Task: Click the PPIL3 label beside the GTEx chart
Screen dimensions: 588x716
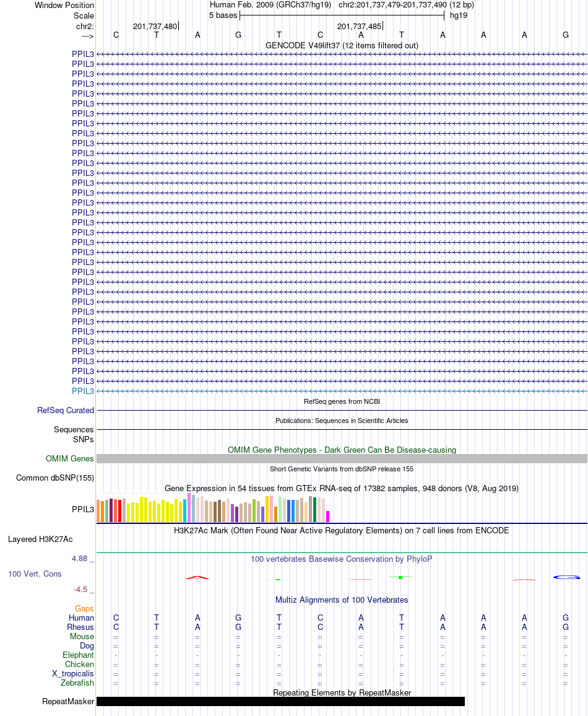Action: point(82,509)
